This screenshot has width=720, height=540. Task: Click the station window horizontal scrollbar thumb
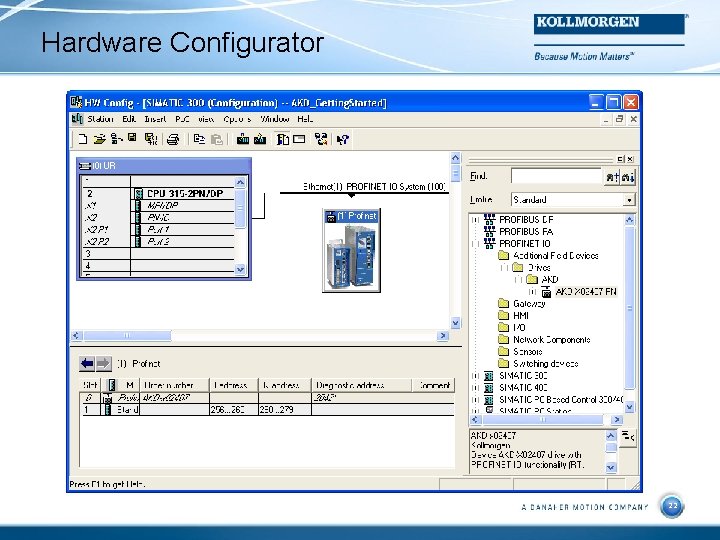[x=128, y=336]
